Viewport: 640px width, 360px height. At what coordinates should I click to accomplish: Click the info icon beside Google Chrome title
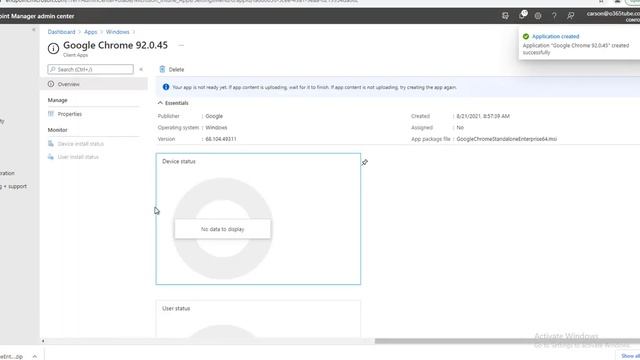coord(53,49)
